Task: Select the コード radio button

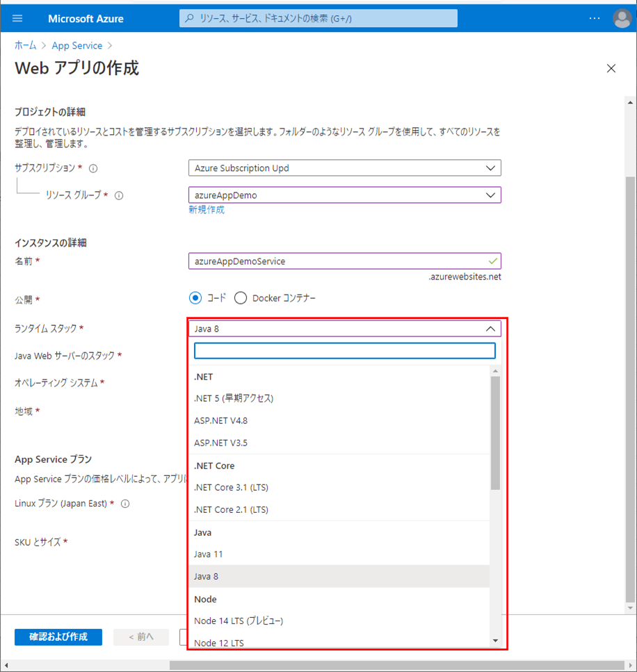Action: (x=195, y=298)
